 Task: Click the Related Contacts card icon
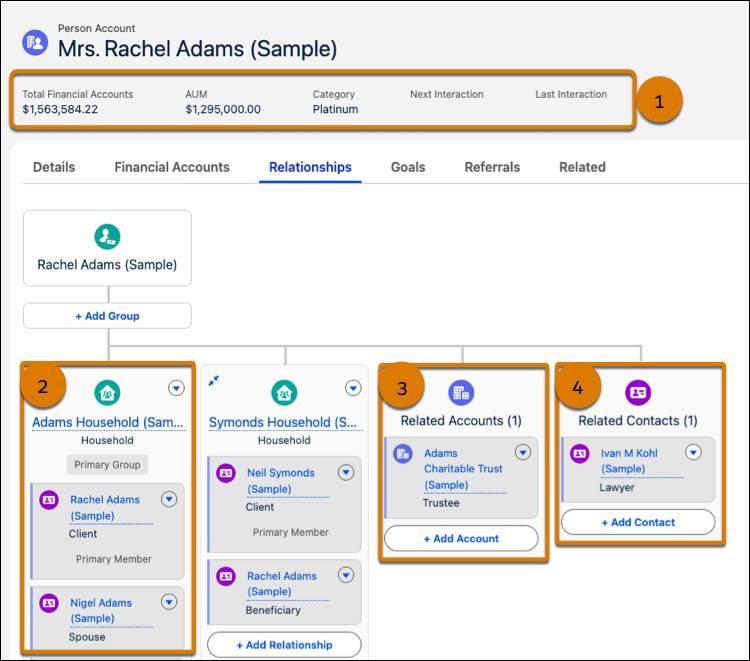638,393
